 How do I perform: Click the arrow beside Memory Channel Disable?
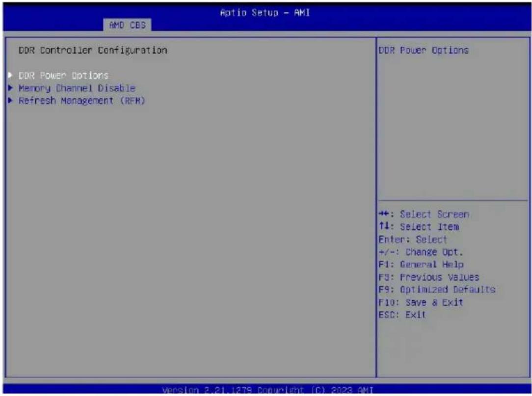click(x=10, y=88)
